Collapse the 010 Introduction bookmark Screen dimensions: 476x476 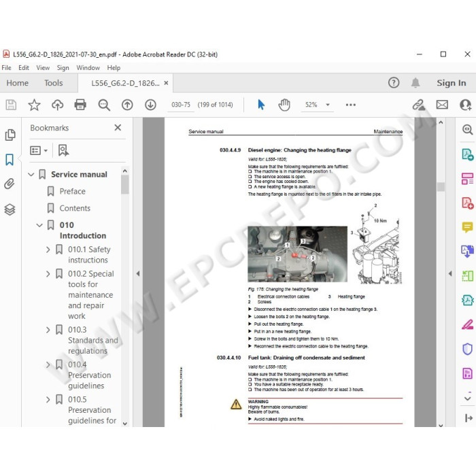pos(39,225)
